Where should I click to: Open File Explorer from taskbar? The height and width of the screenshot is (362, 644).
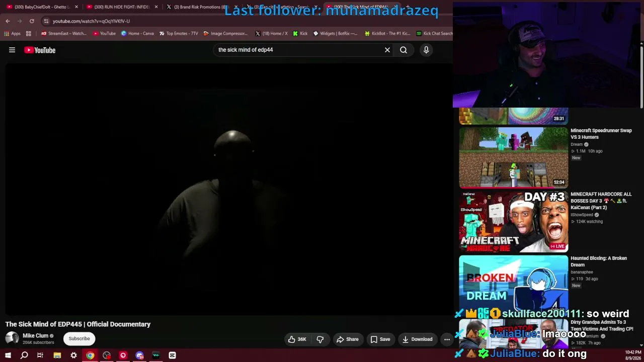pos(57,355)
